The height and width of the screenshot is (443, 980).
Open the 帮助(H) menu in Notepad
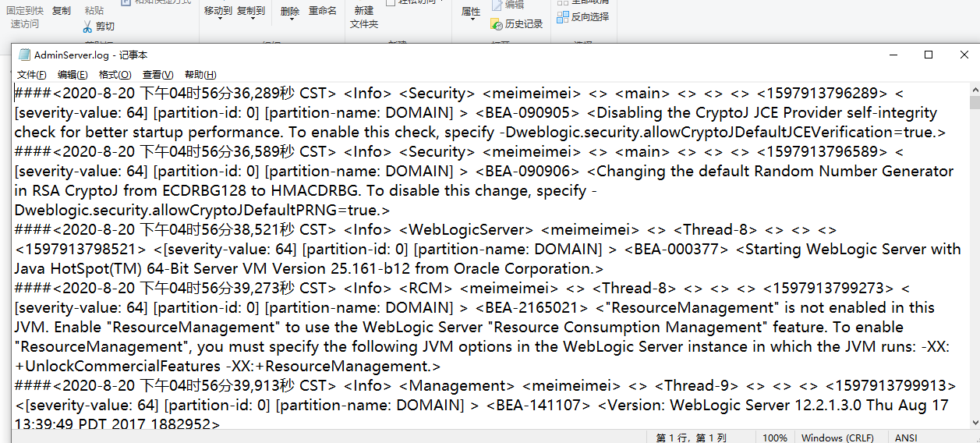[200, 75]
